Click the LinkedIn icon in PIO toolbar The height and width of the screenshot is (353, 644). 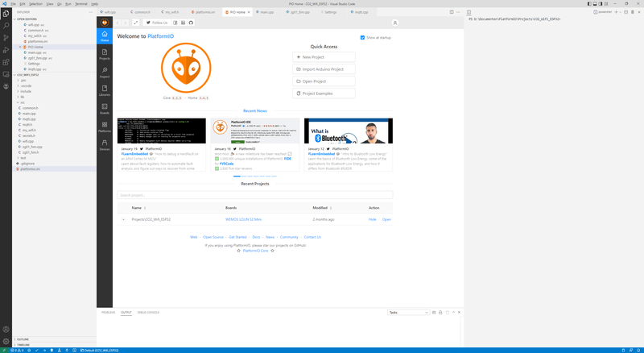coord(184,23)
